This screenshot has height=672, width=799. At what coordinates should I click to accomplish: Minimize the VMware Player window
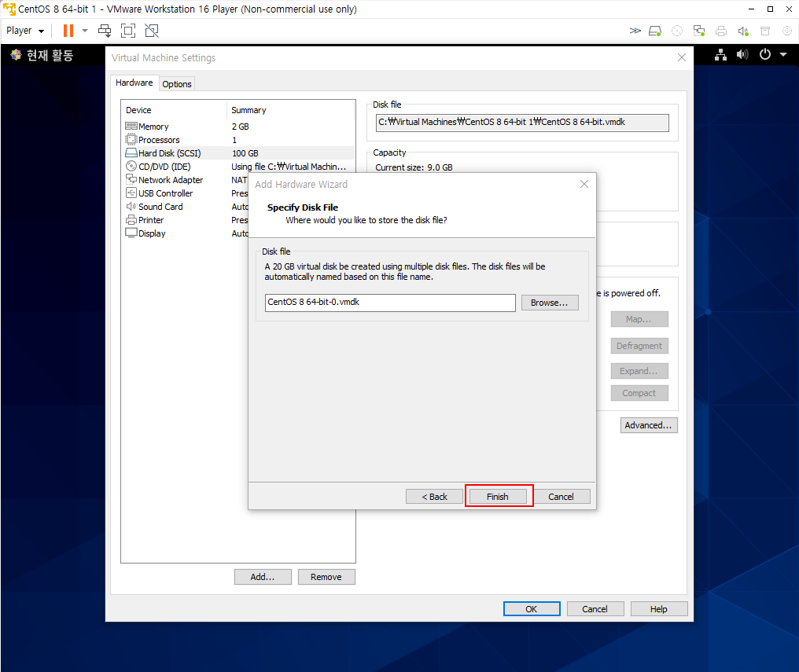751,9
